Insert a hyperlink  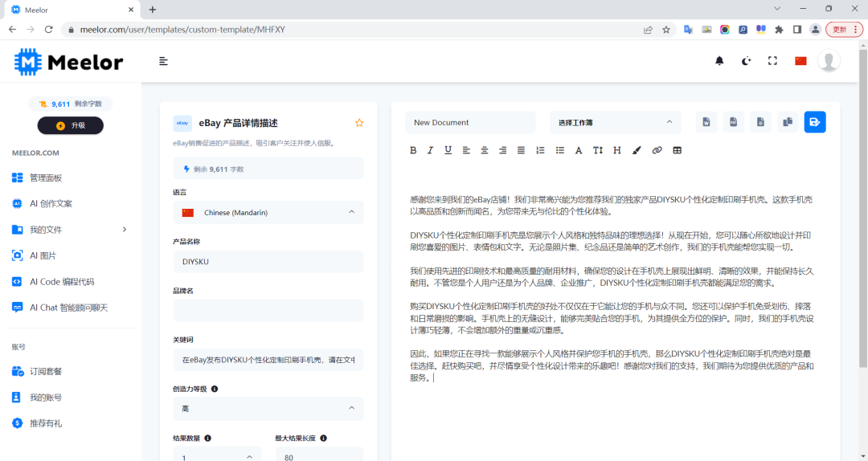[x=657, y=150]
